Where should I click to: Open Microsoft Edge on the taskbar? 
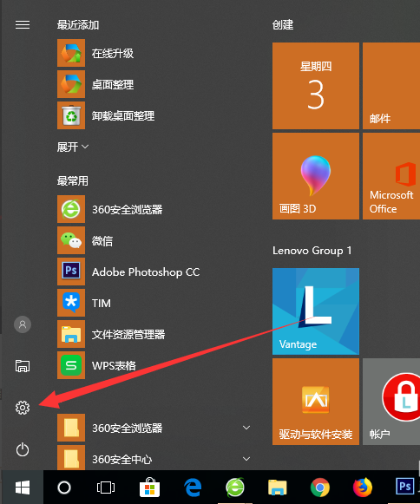click(x=193, y=488)
